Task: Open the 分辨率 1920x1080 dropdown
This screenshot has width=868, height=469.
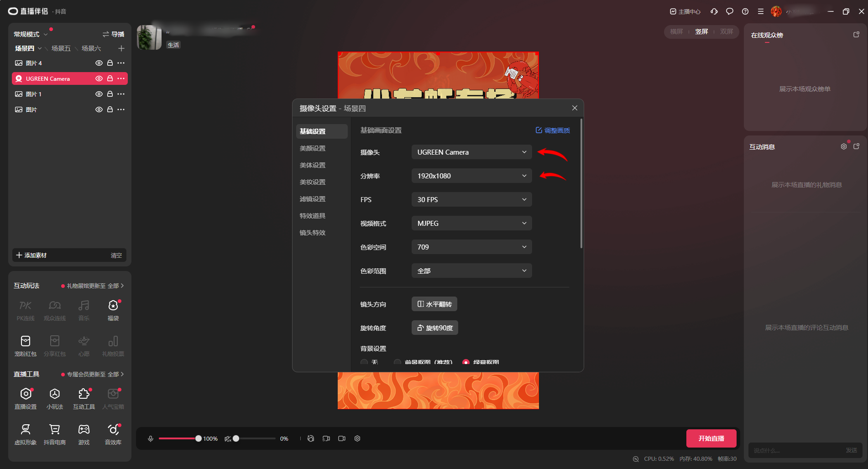Action: coord(472,176)
